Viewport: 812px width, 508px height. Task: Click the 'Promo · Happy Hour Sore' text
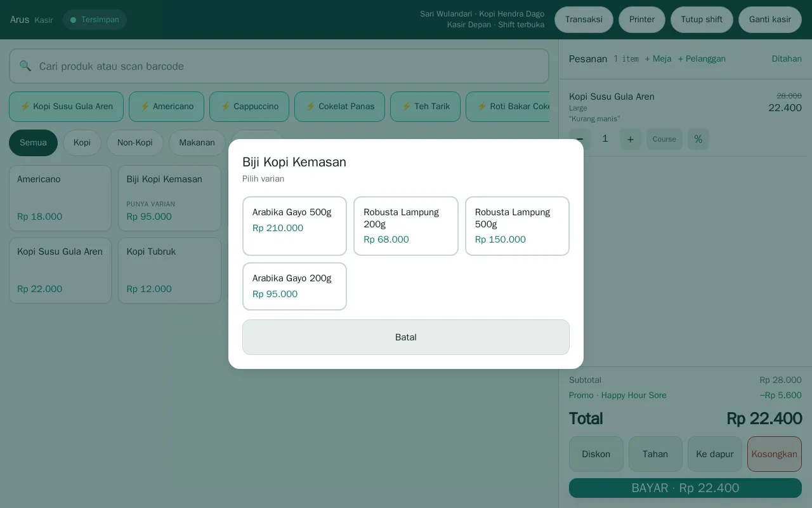(x=618, y=395)
